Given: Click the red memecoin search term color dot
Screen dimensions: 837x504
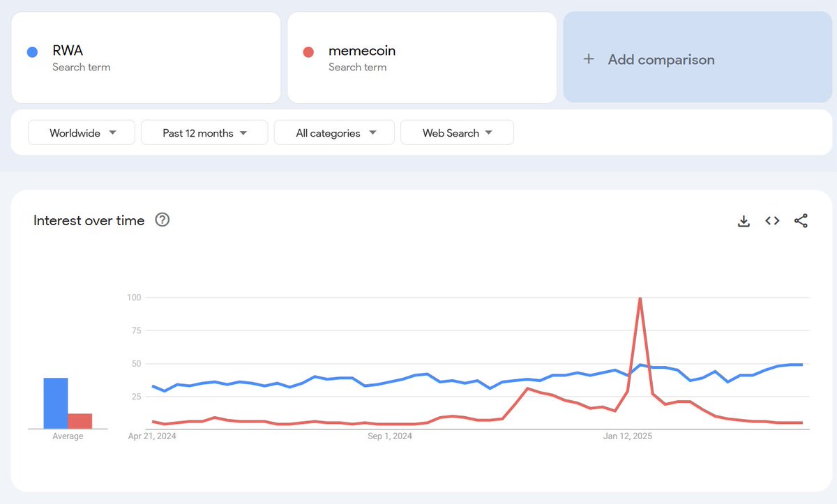Looking at the screenshot, I should (x=309, y=50).
